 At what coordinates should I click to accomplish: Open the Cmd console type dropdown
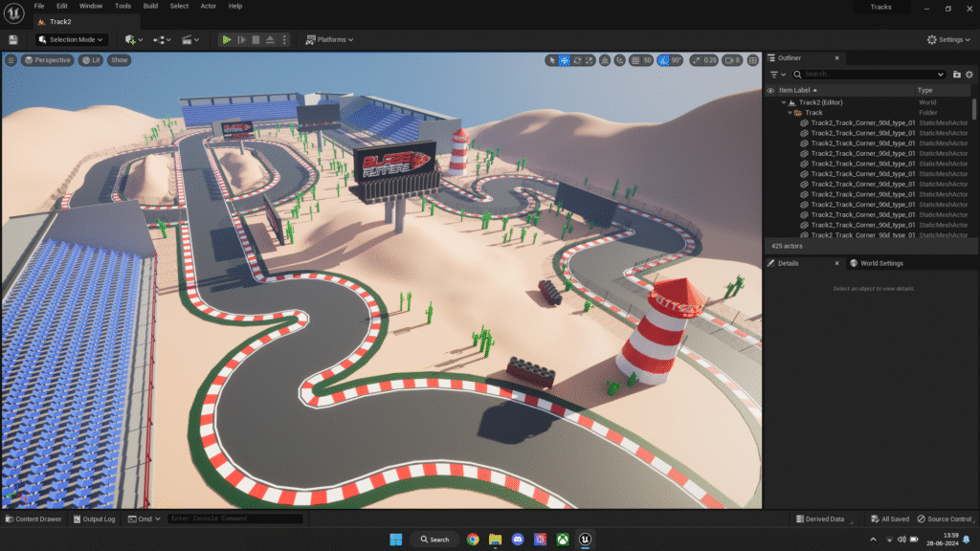tap(144, 518)
